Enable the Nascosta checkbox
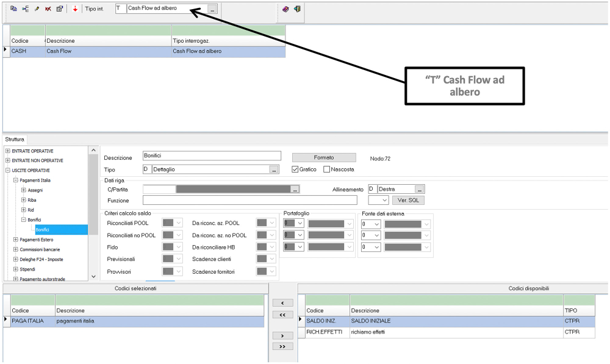This screenshot has width=610, height=364. tap(325, 170)
